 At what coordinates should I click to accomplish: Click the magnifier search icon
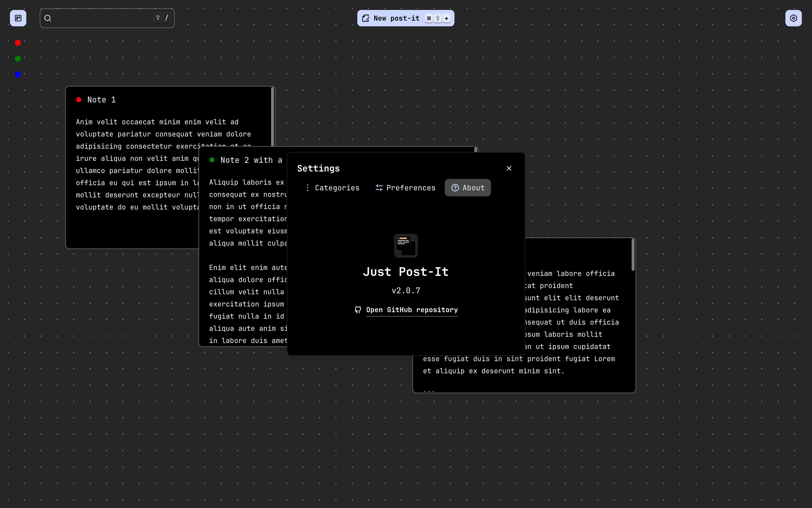point(48,18)
